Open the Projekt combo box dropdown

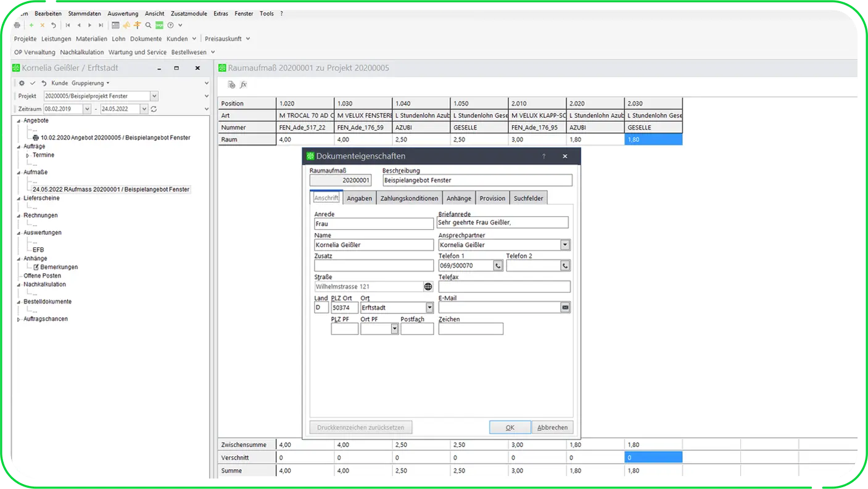154,96
